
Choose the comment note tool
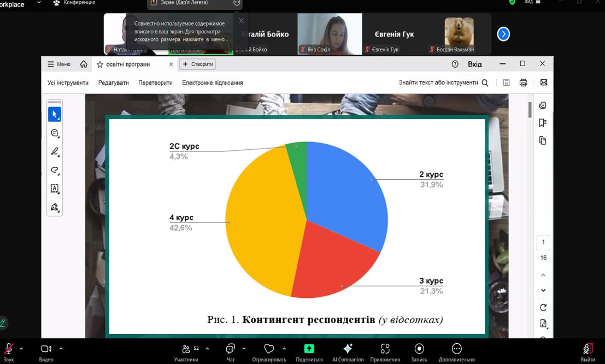coord(55,133)
